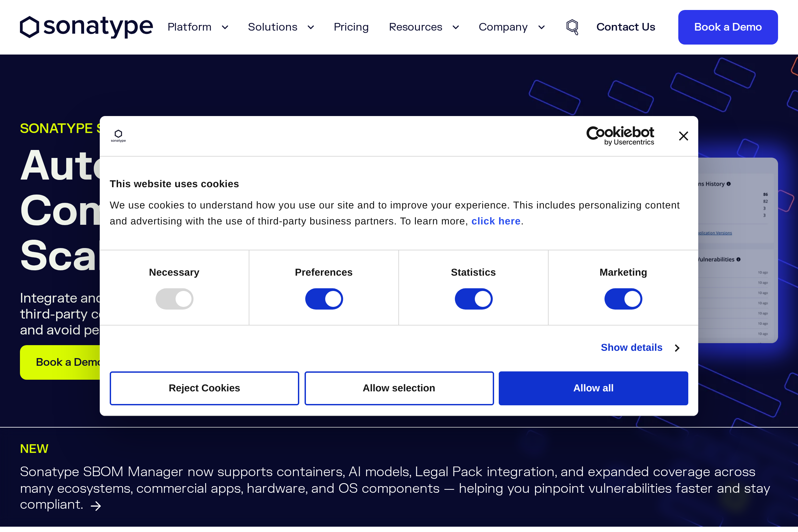The image size is (798, 532).
Task: Open the Company dropdown menu
Action: point(512,27)
